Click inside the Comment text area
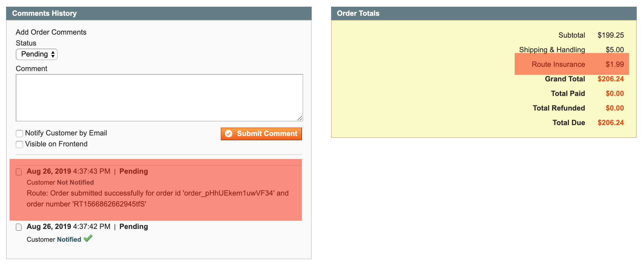This screenshot has height=266, width=644. point(159,97)
